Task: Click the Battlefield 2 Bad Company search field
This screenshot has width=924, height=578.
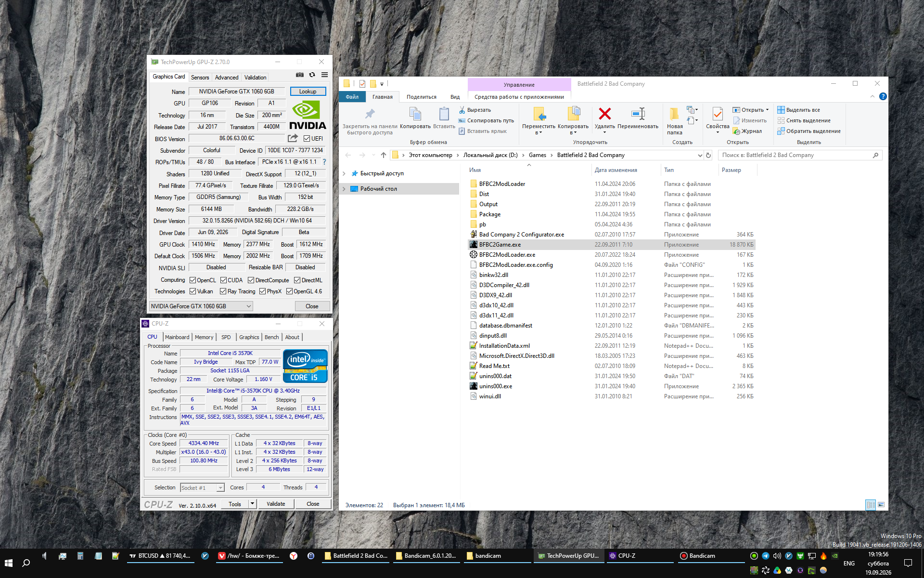Action: click(x=796, y=155)
